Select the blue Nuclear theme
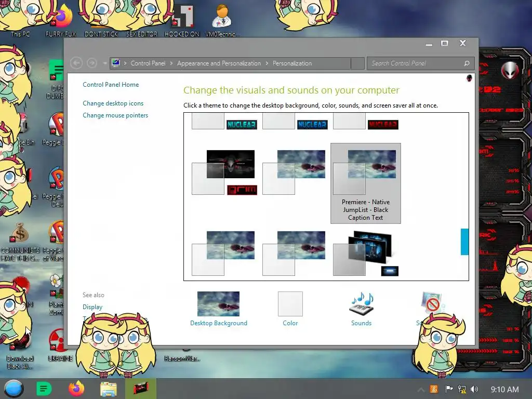 pyautogui.click(x=295, y=122)
